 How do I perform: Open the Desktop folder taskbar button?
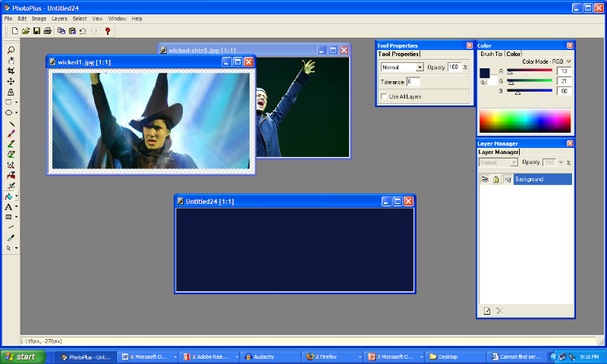coord(456,356)
